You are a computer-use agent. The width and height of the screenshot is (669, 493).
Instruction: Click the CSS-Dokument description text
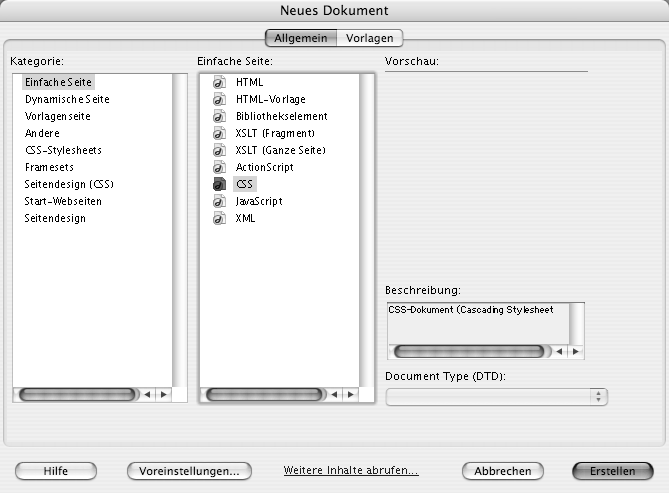(x=471, y=309)
